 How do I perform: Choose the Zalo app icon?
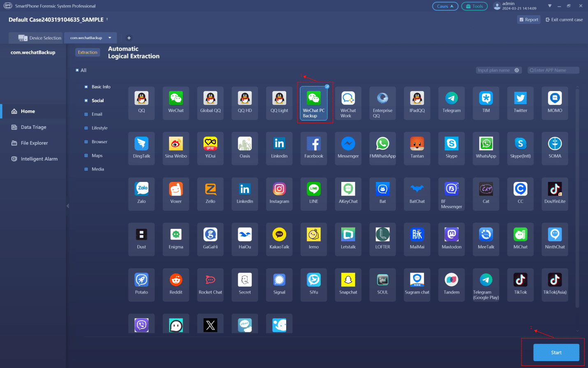[x=141, y=194]
